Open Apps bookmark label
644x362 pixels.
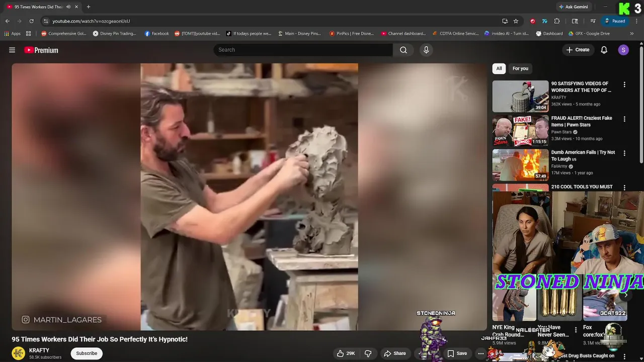point(16,34)
